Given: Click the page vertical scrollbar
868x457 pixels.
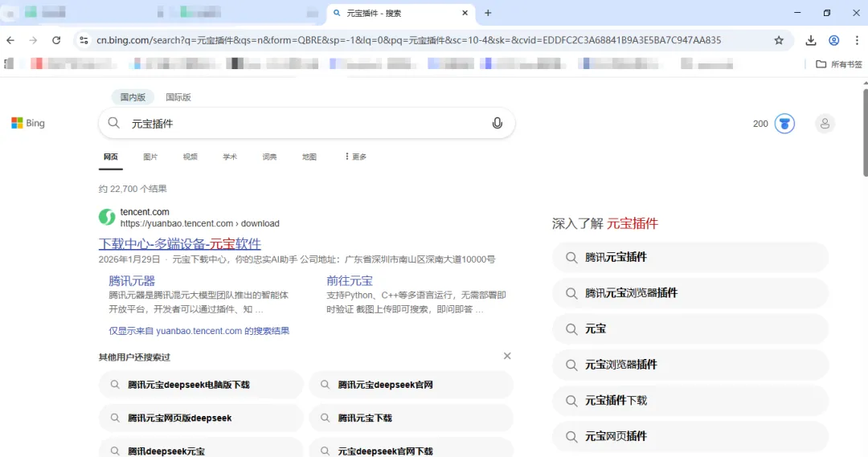Looking at the screenshot, I should click(865, 133).
